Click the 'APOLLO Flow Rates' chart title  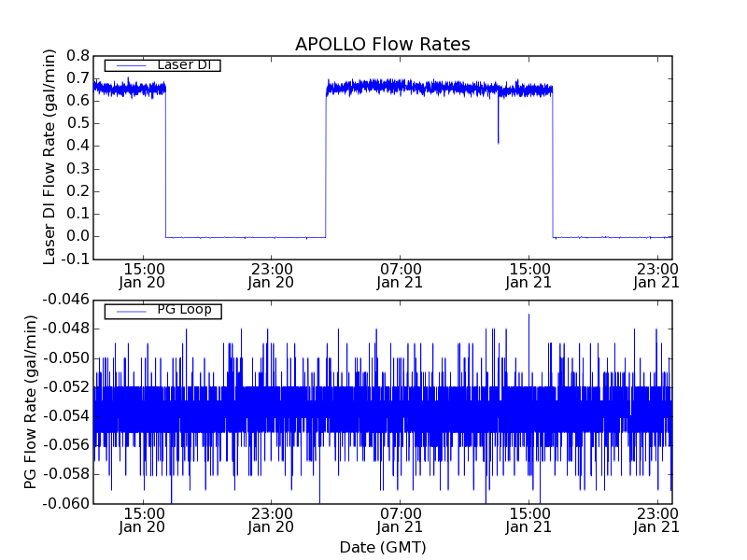[383, 44]
